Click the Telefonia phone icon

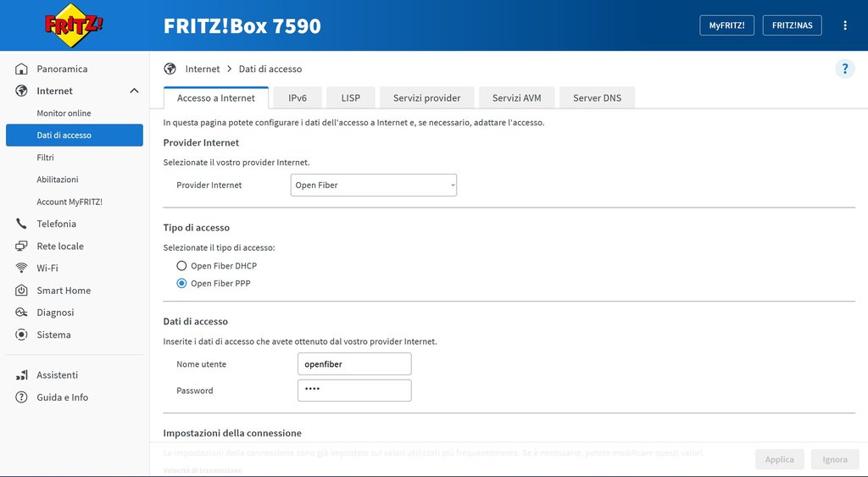(x=21, y=224)
